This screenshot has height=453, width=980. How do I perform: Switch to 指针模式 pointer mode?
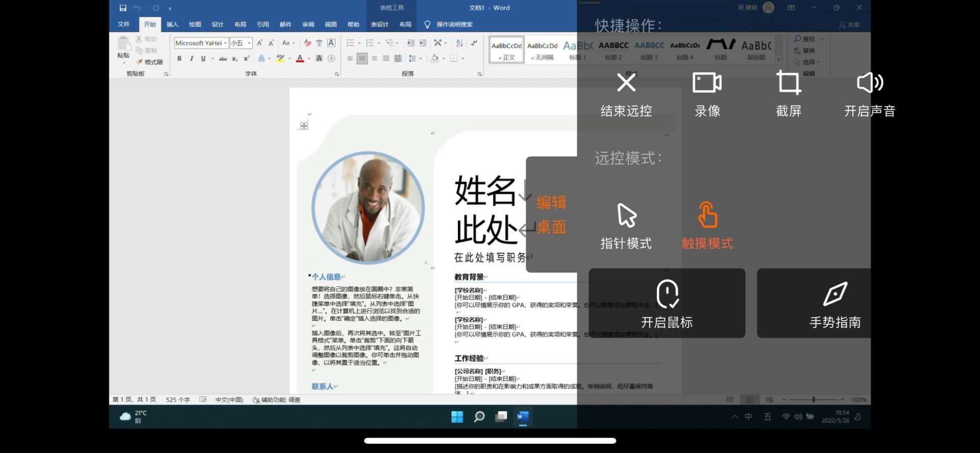pyautogui.click(x=626, y=226)
